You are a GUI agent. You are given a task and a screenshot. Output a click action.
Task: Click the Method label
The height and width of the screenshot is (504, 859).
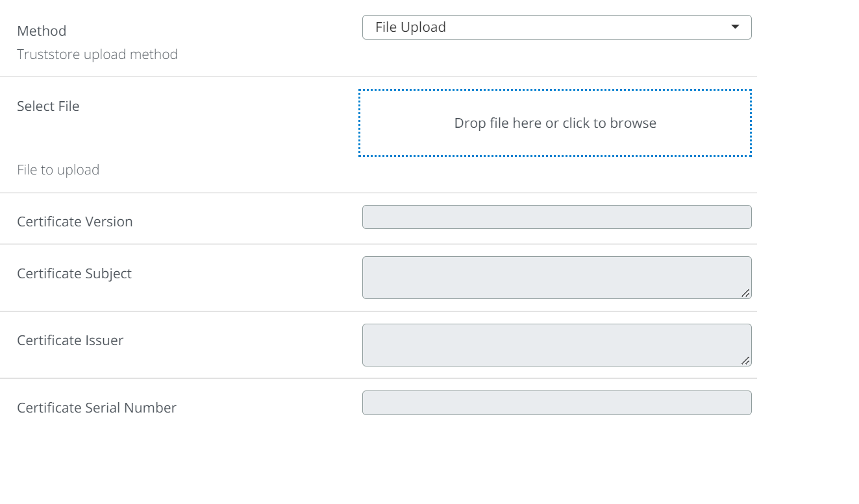(42, 31)
